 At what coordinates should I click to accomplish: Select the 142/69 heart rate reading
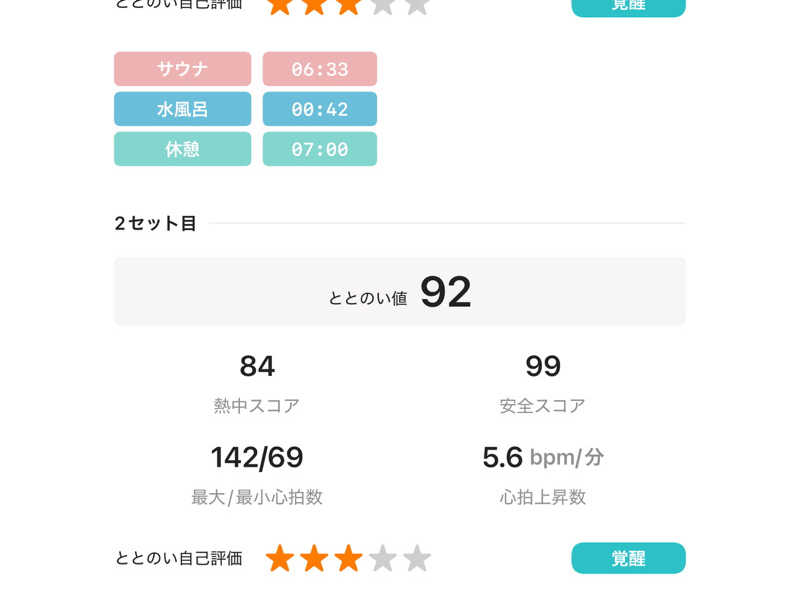[x=257, y=457]
